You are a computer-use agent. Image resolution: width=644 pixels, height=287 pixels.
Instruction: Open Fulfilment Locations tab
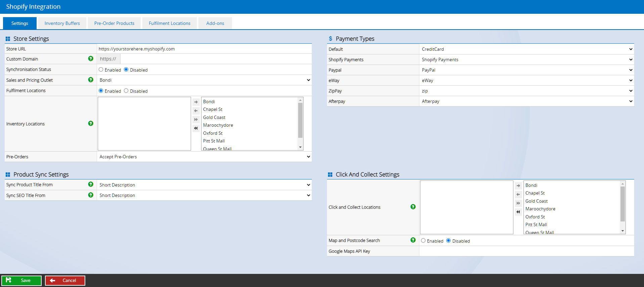170,23
